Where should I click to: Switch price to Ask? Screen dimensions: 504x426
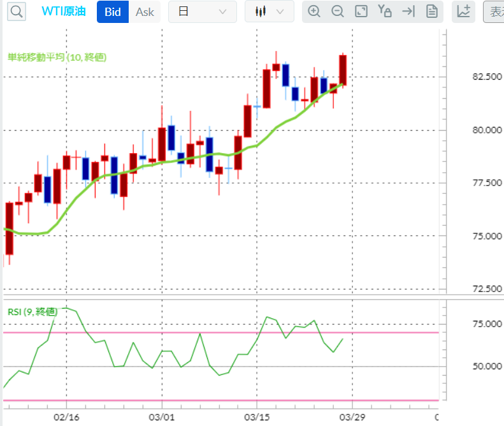click(x=145, y=12)
